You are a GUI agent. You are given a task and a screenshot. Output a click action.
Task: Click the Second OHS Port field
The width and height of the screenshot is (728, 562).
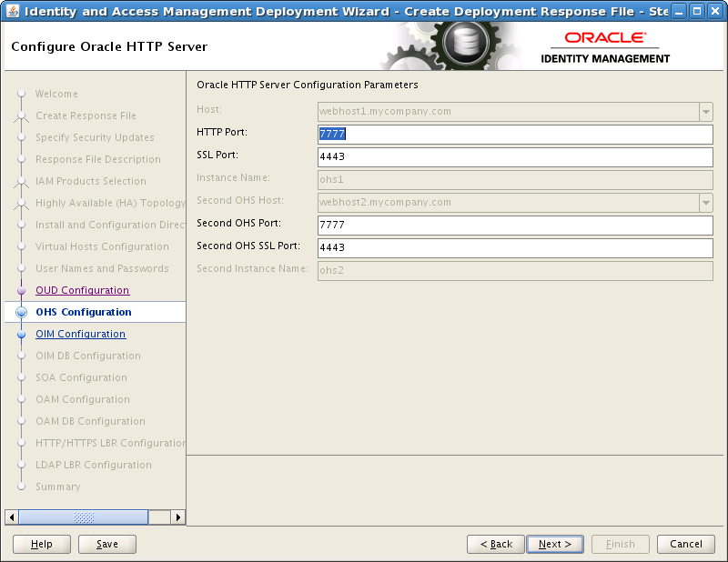tap(515, 226)
